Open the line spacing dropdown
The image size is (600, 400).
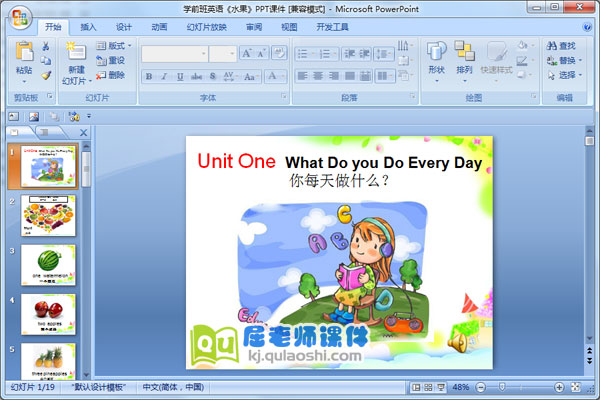[x=384, y=54]
